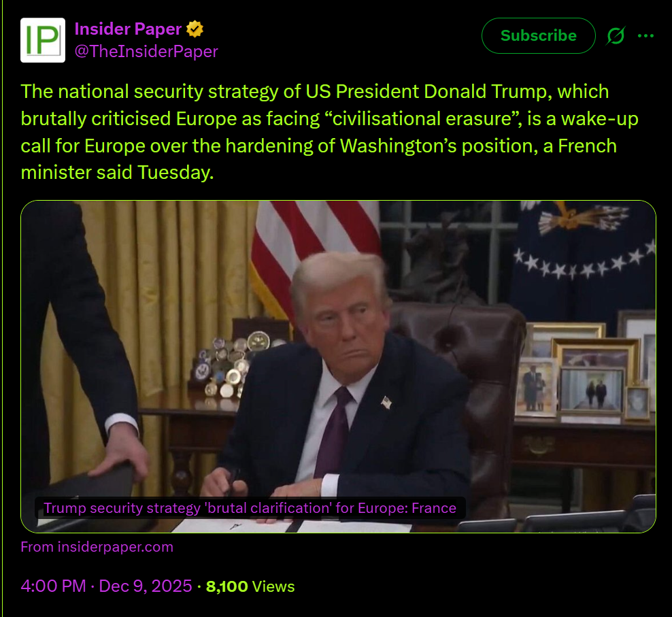The image size is (672, 617).
Task: Click the gold verified badge
Action: 195,29
